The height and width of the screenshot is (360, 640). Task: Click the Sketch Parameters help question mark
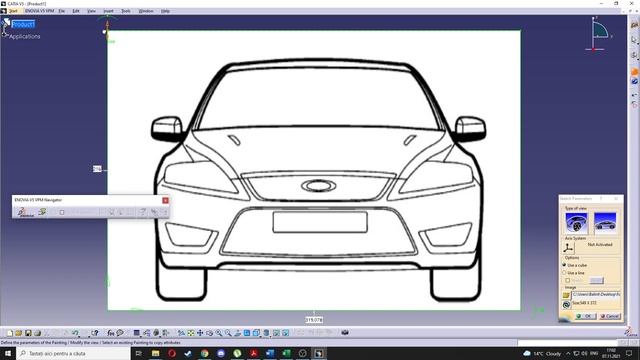(x=601, y=198)
